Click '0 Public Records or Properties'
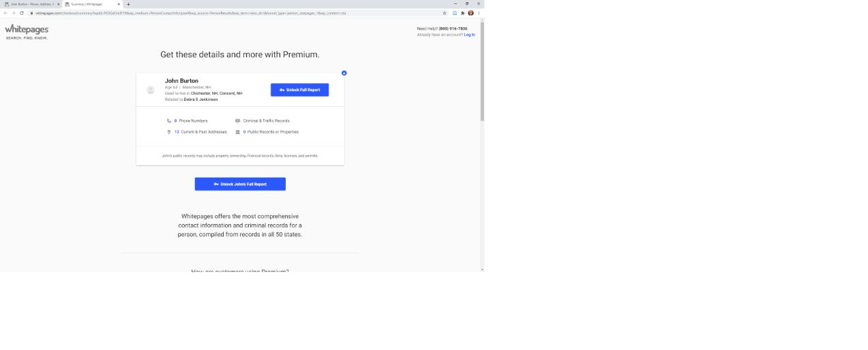The image size is (868, 350). click(271, 132)
